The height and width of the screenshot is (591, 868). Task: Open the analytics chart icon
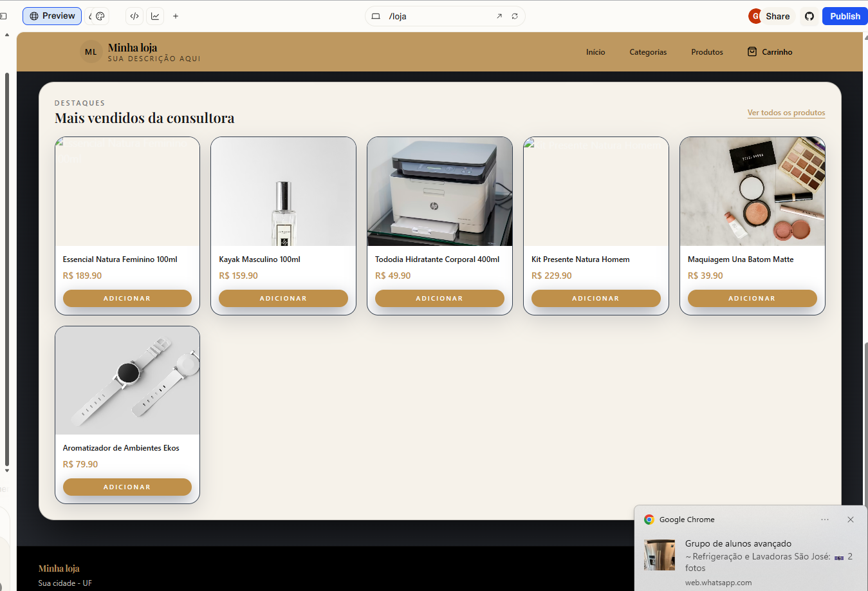[x=155, y=16]
